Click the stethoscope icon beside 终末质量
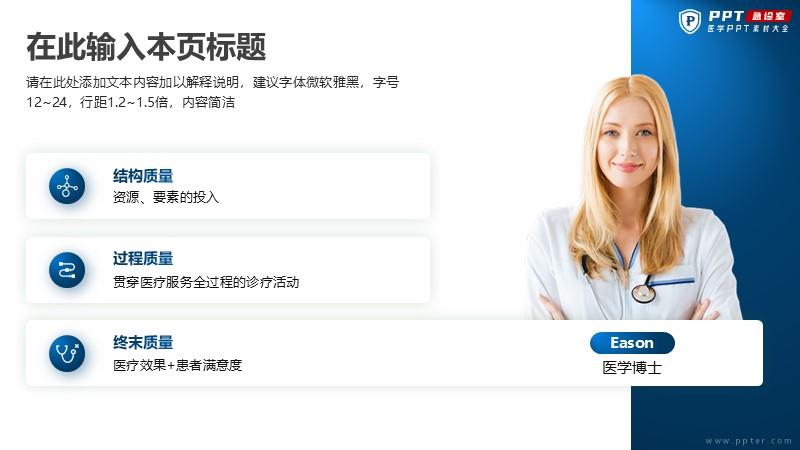 click(67, 353)
